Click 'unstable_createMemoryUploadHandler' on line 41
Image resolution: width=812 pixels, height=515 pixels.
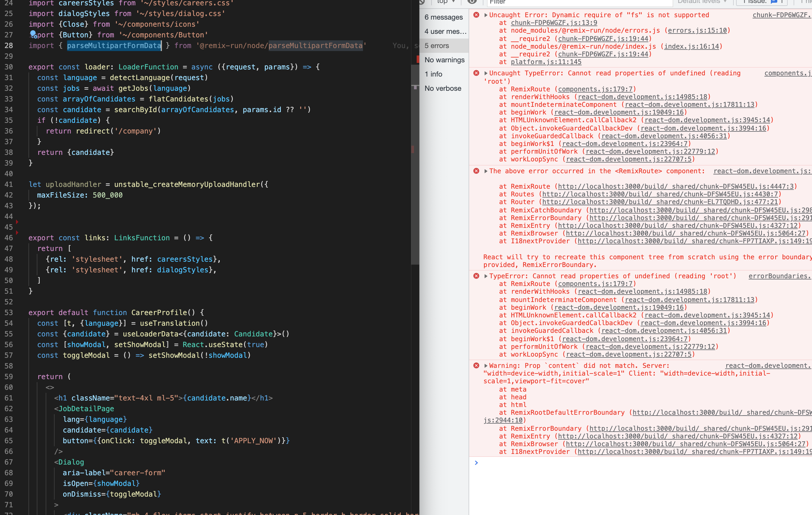tap(187, 185)
